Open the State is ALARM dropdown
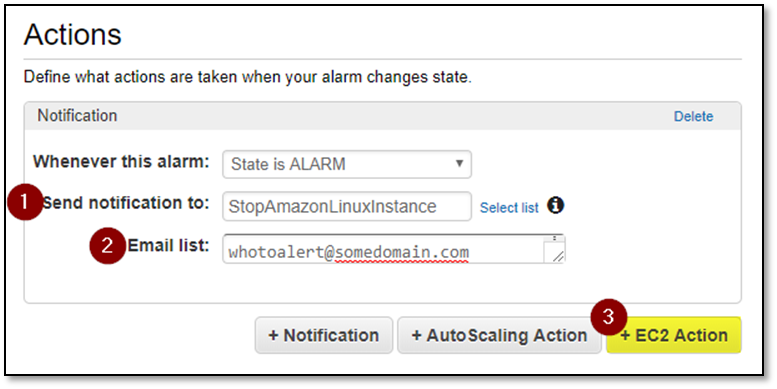Viewport: 777px width, 389px height. (x=347, y=164)
